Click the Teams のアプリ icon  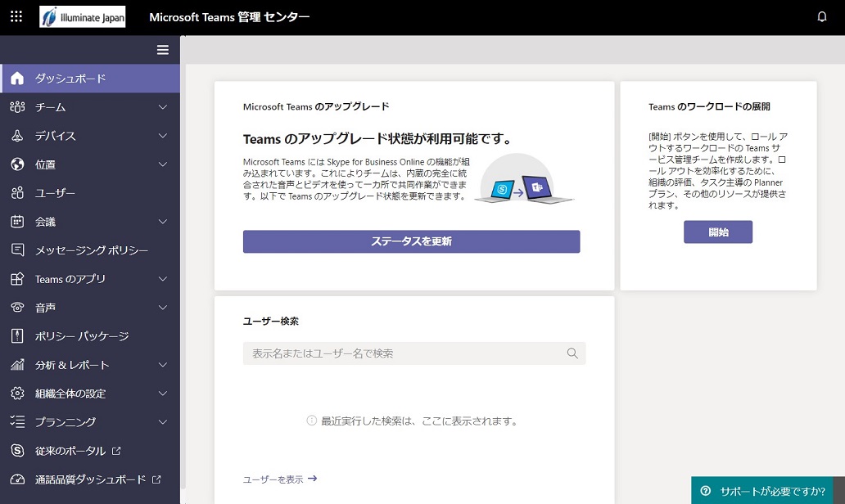(17, 279)
